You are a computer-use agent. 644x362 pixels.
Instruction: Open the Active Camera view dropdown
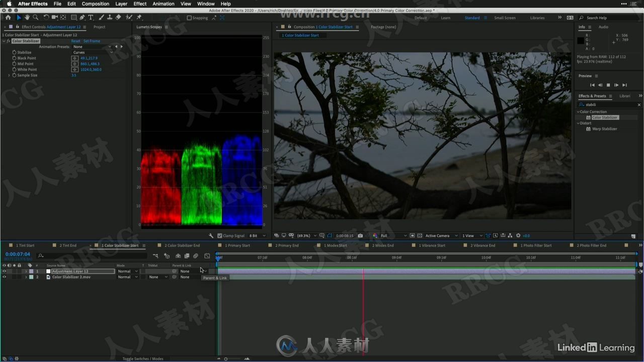442,236
